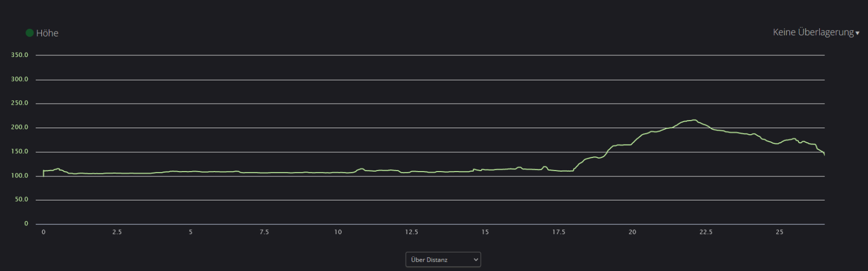Click the elevation line at 10 km

[x=338, y=173]
